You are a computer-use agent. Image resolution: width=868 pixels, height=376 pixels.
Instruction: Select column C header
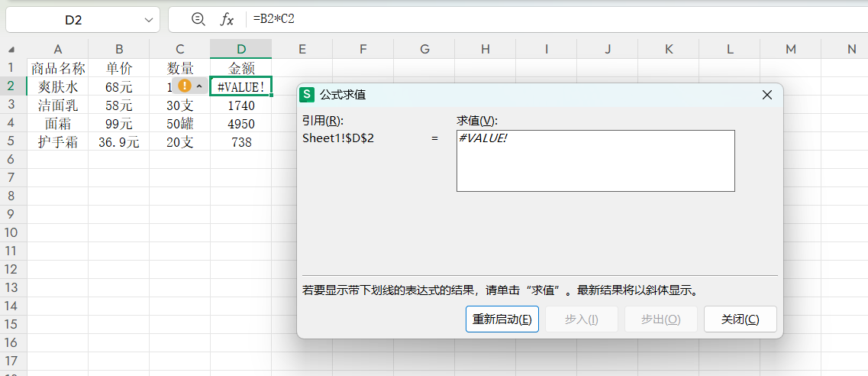[x=180, y=49]
